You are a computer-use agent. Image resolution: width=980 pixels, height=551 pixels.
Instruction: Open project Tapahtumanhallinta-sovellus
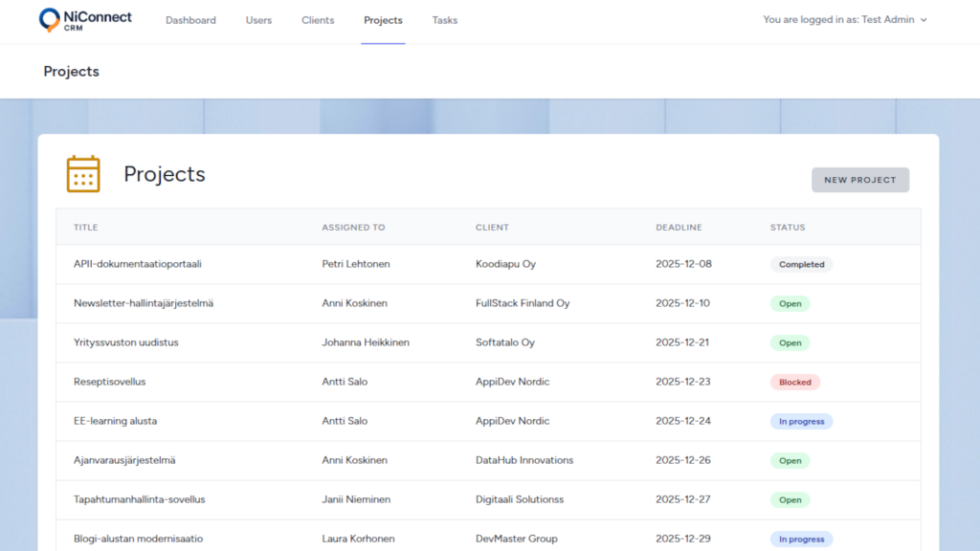pyautogui.click(x=140, y=499)
